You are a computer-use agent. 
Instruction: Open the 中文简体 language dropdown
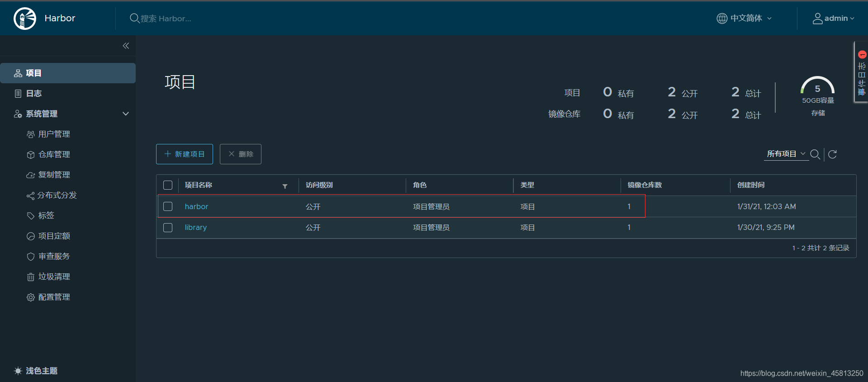click(751, 18)
